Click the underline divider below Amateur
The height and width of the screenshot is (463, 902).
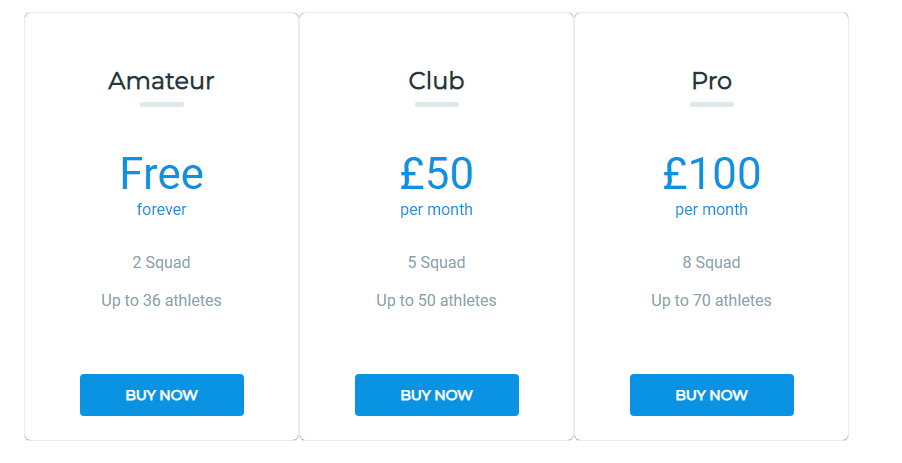pyautogui.click(x=162, y=105)
